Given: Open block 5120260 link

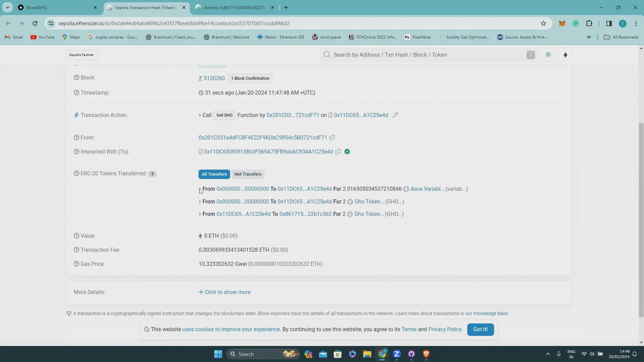Looking at the screenshot, I should (214, 78).
